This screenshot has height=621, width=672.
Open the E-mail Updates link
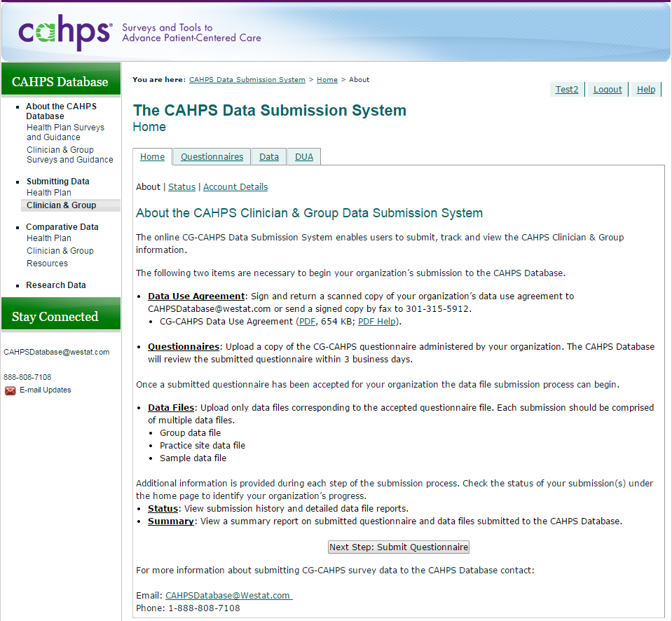coord(45,390)
